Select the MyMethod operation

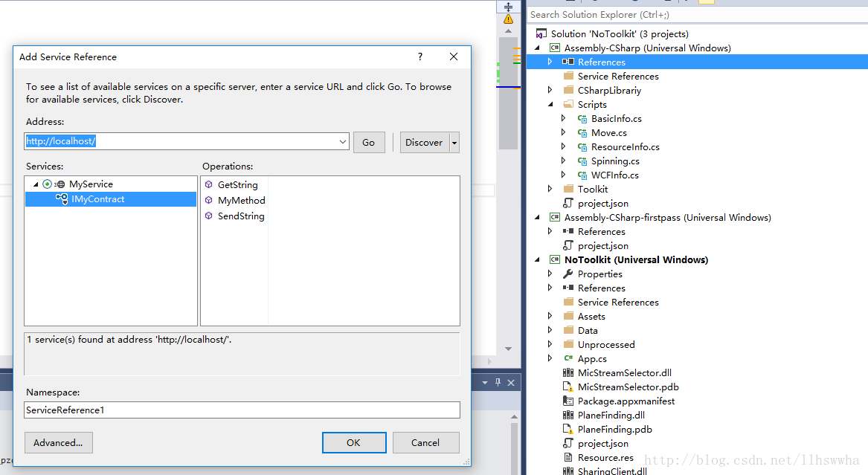pyautogui.click(x=241, y=200)
